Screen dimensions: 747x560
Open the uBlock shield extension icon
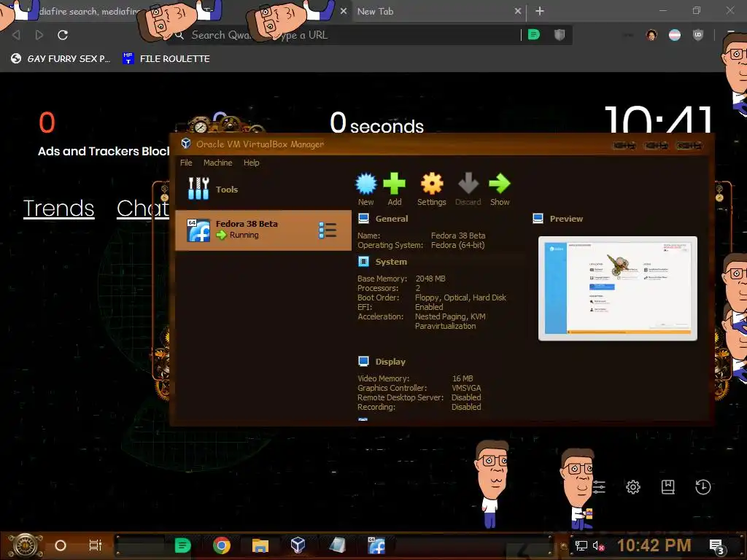(x=698, y=35)
